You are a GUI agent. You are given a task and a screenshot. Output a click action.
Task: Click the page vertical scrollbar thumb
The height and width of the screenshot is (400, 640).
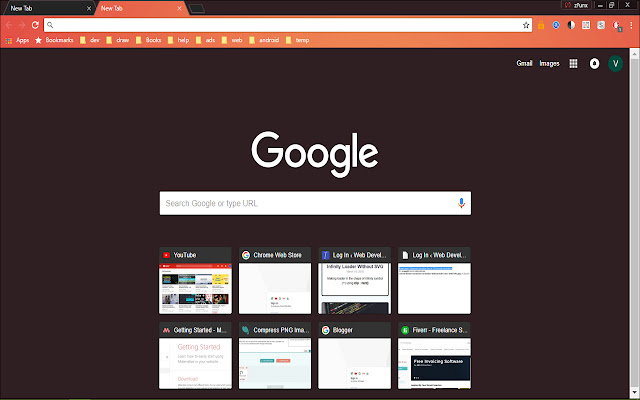(x=634, y=222)
